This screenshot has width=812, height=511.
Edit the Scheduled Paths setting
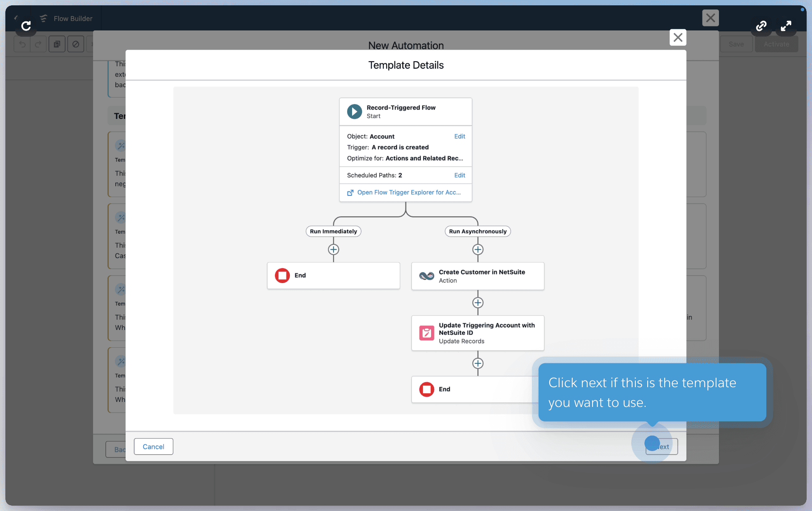460,175
